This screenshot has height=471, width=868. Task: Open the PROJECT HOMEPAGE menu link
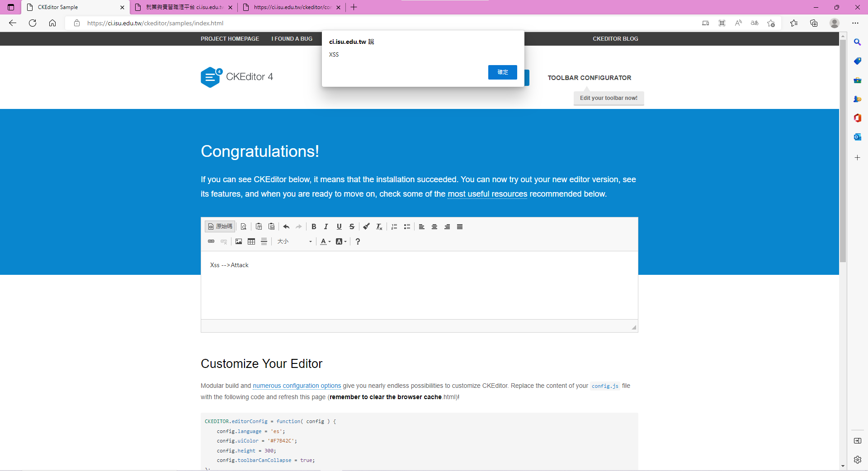click(230, 39)
